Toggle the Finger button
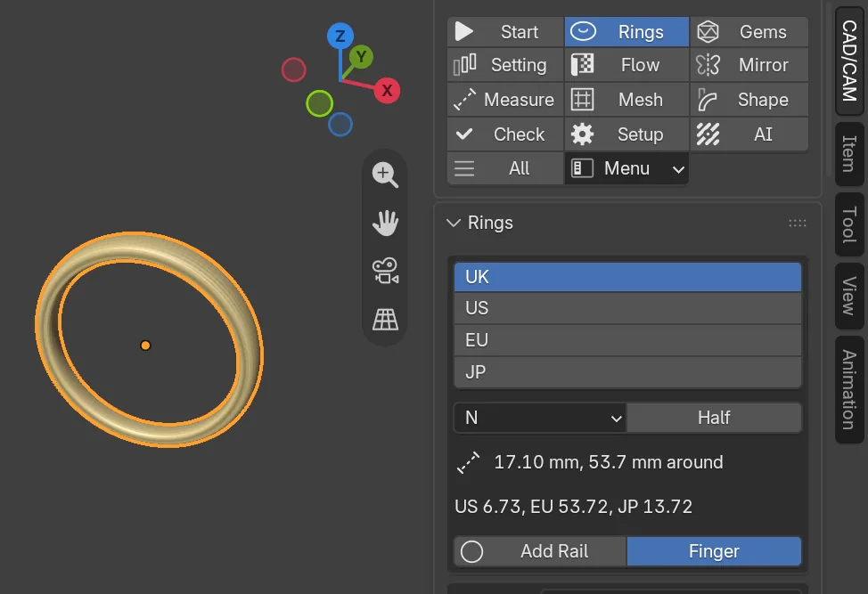Screen dimensions: 868x594 coord(714,551)
